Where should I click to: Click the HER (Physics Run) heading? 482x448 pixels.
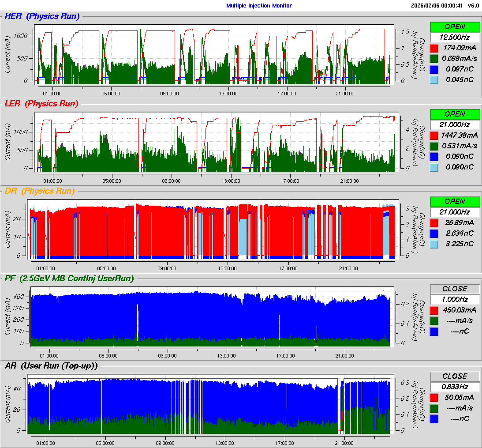click(42, 16)
